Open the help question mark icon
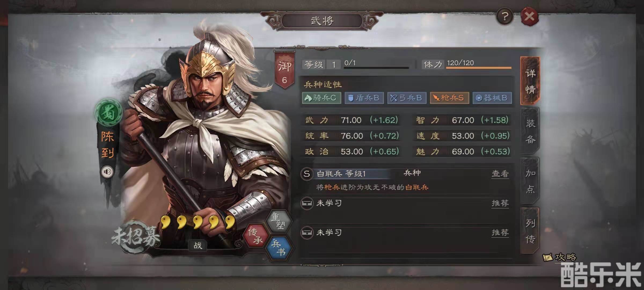Image resolution: width=644 pixels, height=290 pixels. [504, 17]
